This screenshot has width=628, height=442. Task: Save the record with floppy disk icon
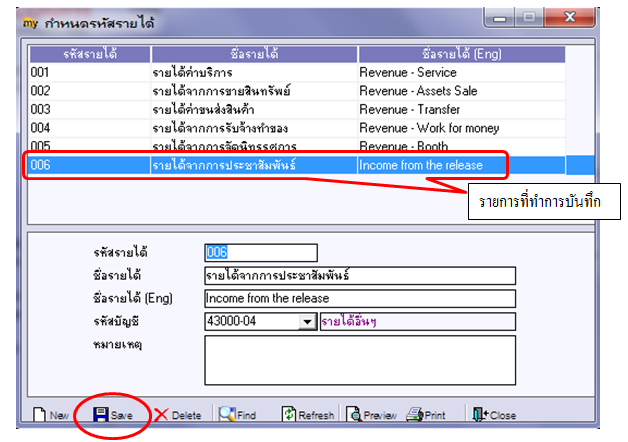pyautogui.click(x=100, y=414)
